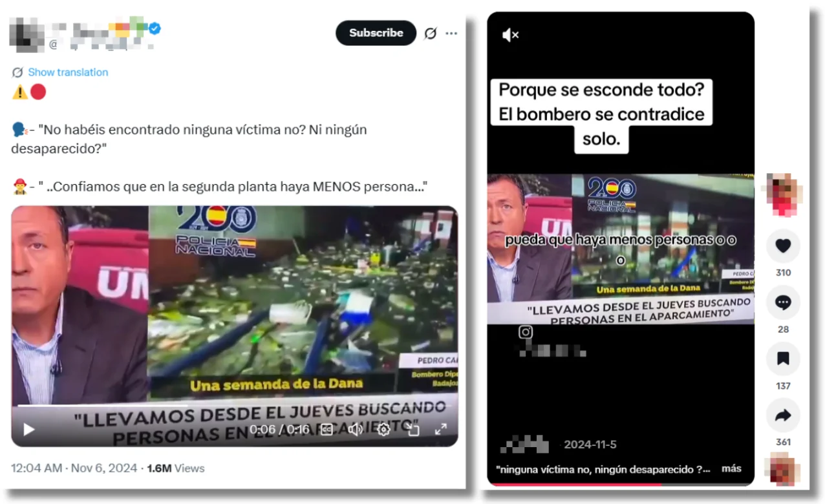Like the TikTok video with heart
Image resolution: width=825 pixels, height=504 pixels.
[x=783, y=246]
